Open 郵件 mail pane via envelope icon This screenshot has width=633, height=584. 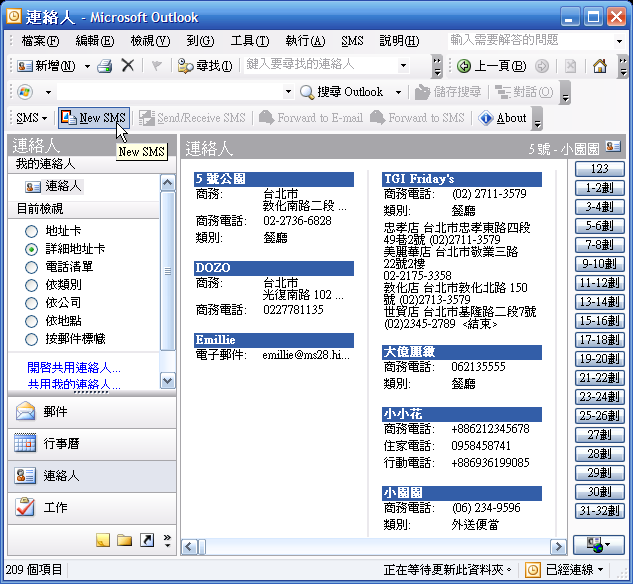[25, 412]
